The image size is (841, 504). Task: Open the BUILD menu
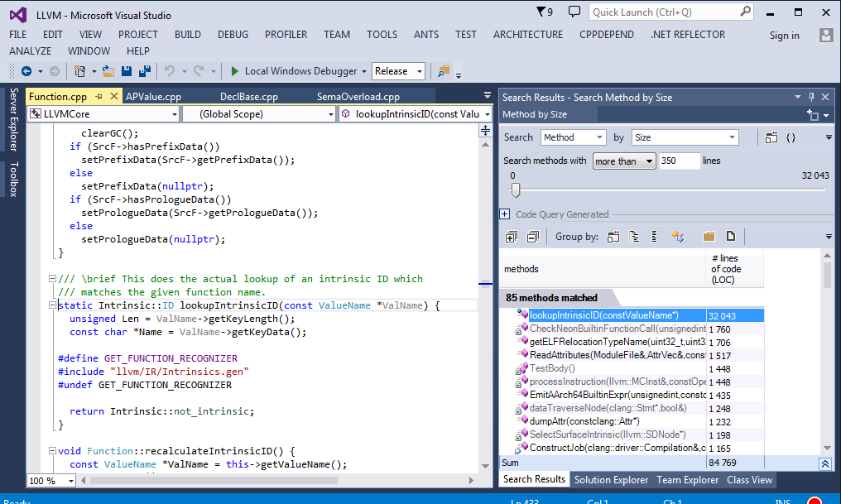188,35
